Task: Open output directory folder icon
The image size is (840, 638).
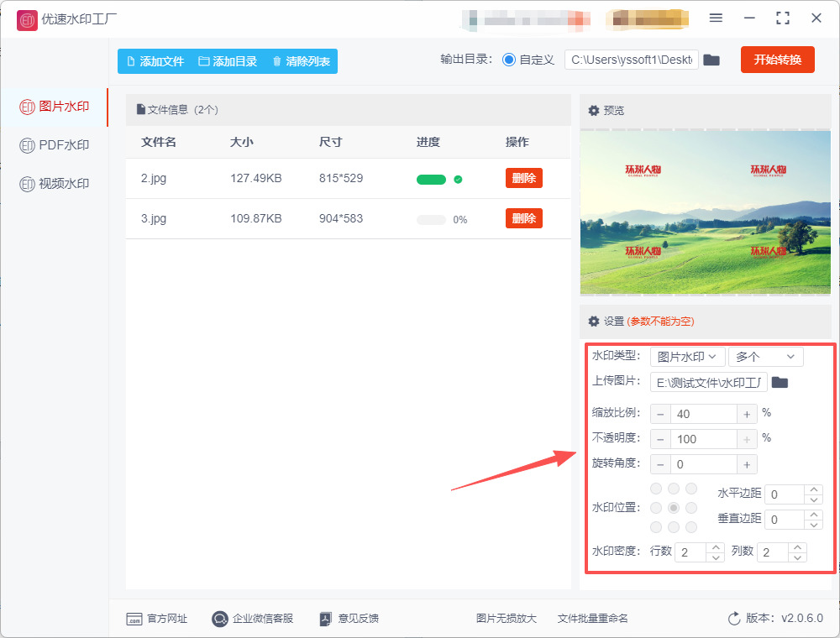Action: click(x=711, y=60)
